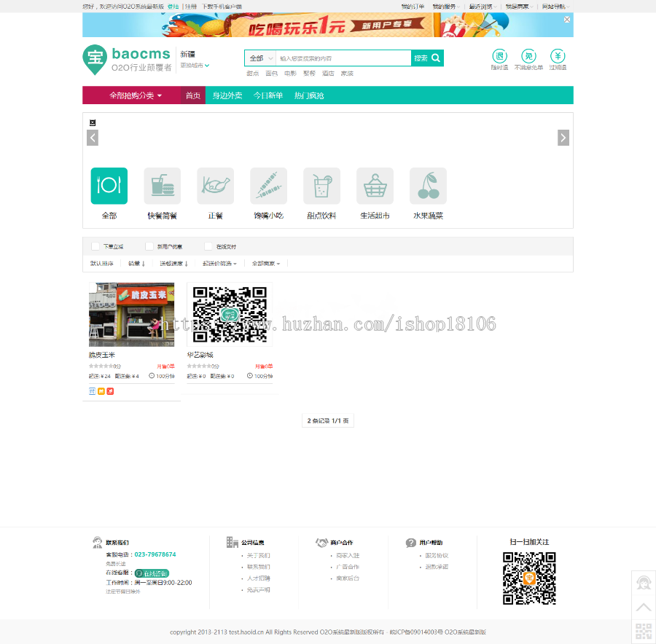Click the red badge under 脆皮玉米

pyautogui.click(x=111, y=391)
